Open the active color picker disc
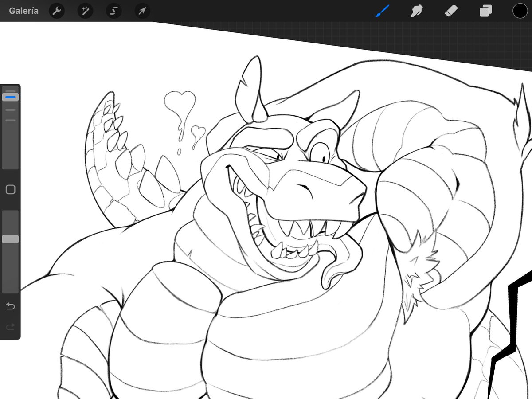This screenshot has width=532, height=399. (520, 11)
